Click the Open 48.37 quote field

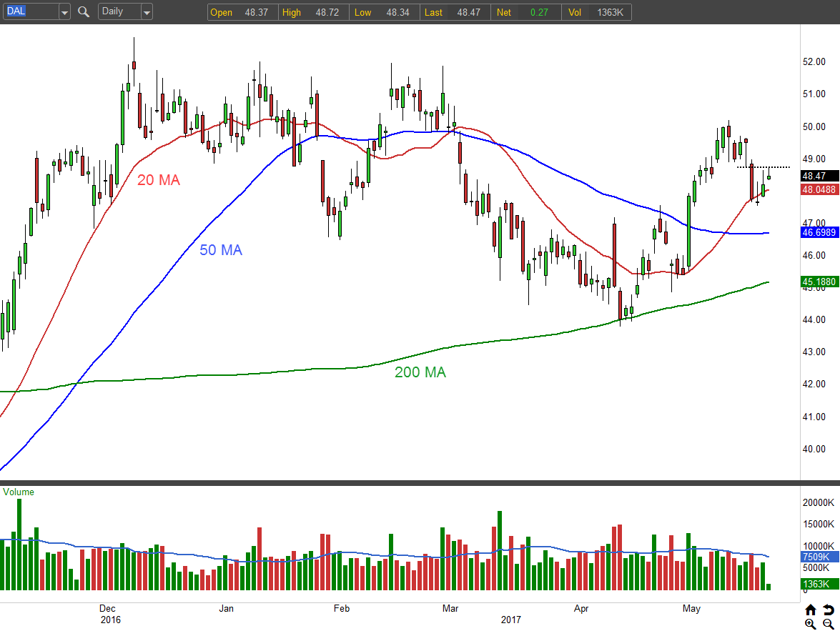(242, 12)
